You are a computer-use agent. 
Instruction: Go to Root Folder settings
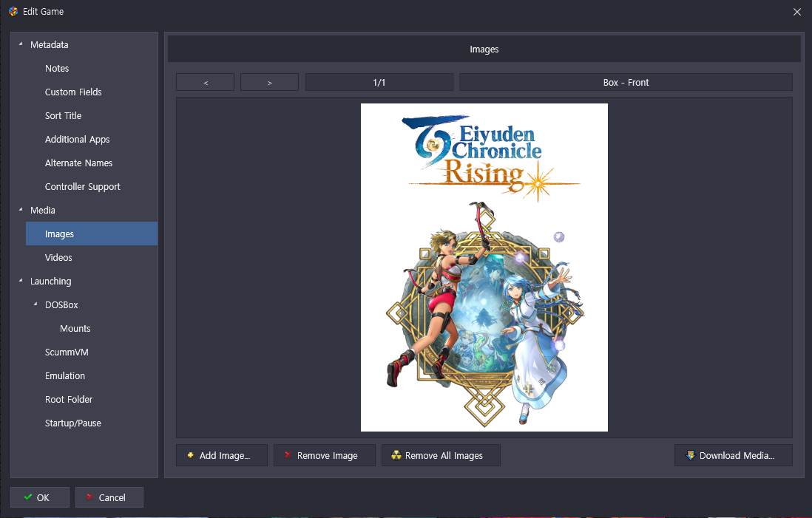coord(69,400)
